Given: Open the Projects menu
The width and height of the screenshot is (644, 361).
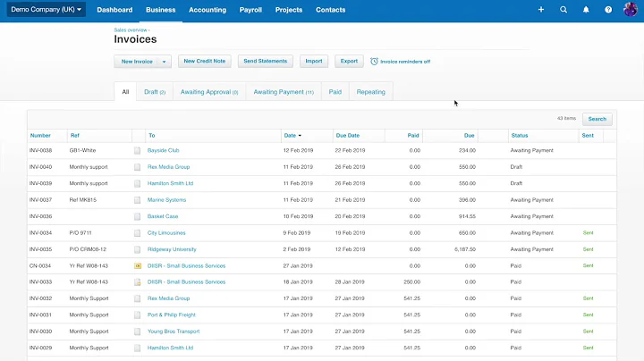Looking at the screenshot, I should click(x=289, y=10).
